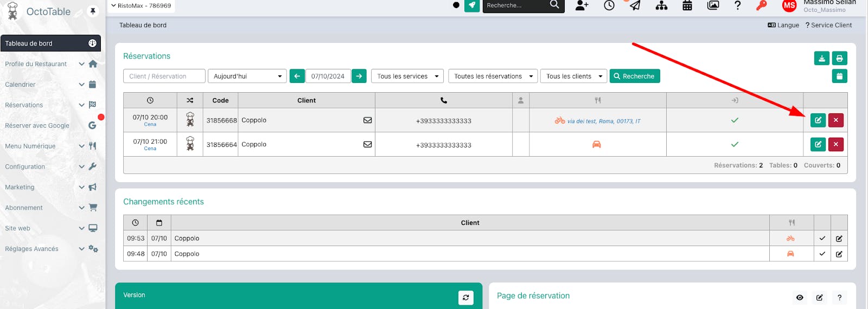Open the add user icon

[582, 5]
